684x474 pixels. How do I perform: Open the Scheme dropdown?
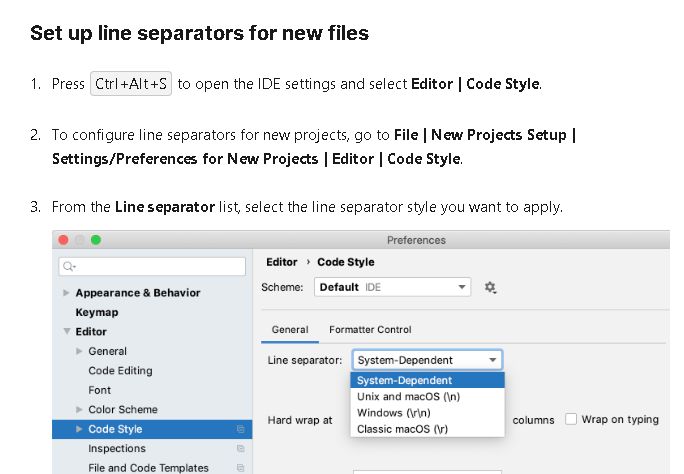(394, 287)
